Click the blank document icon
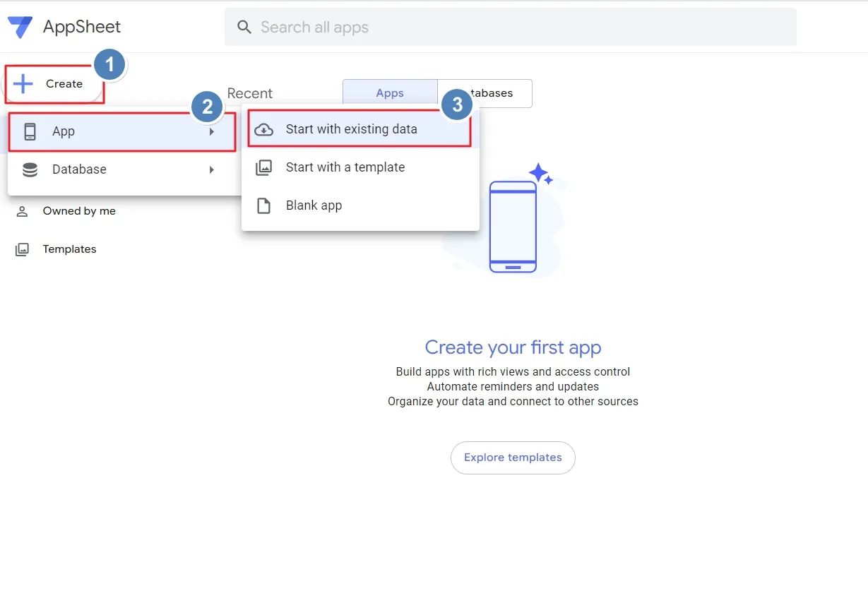 (x=263, y=205)
